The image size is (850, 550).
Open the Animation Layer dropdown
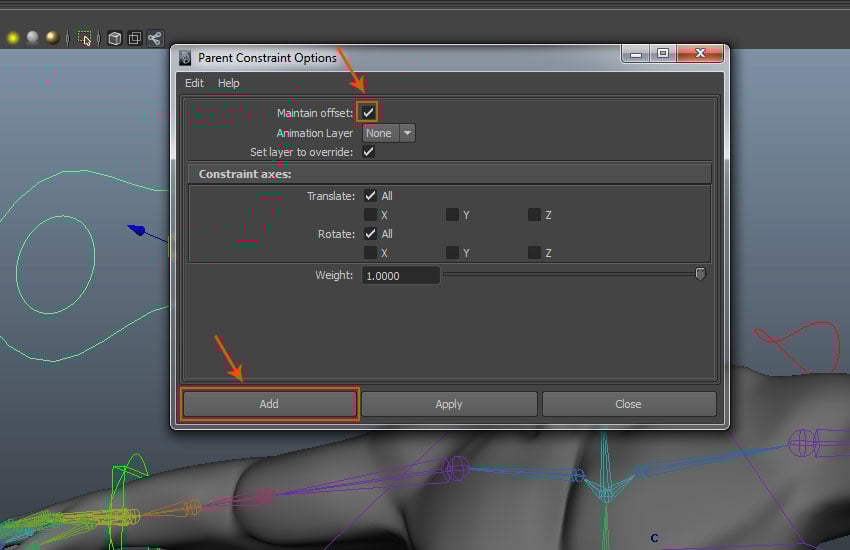tap(389, 133)
